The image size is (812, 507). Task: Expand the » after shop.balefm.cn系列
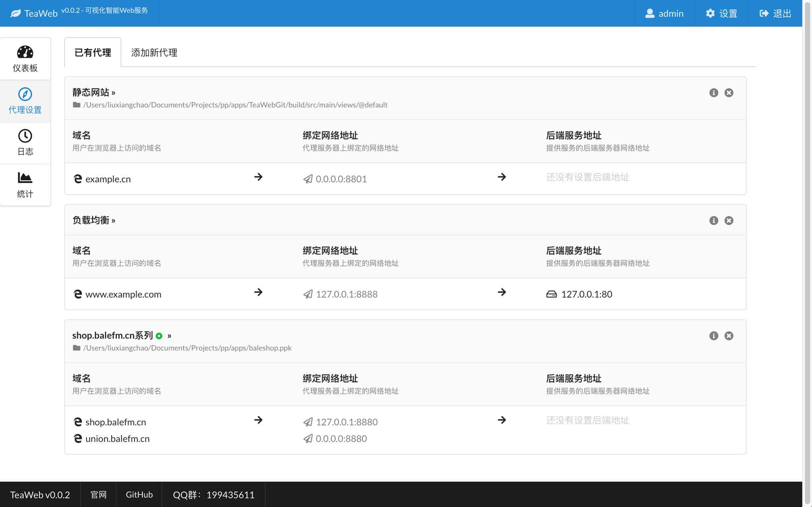[x=169, y=336]
